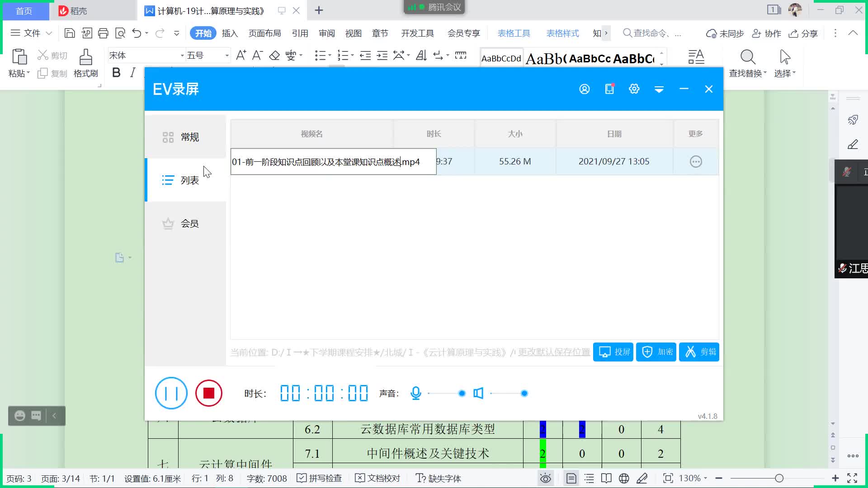Click 加密 button
This screenshot has height=488, width=868.
[656, 352]
